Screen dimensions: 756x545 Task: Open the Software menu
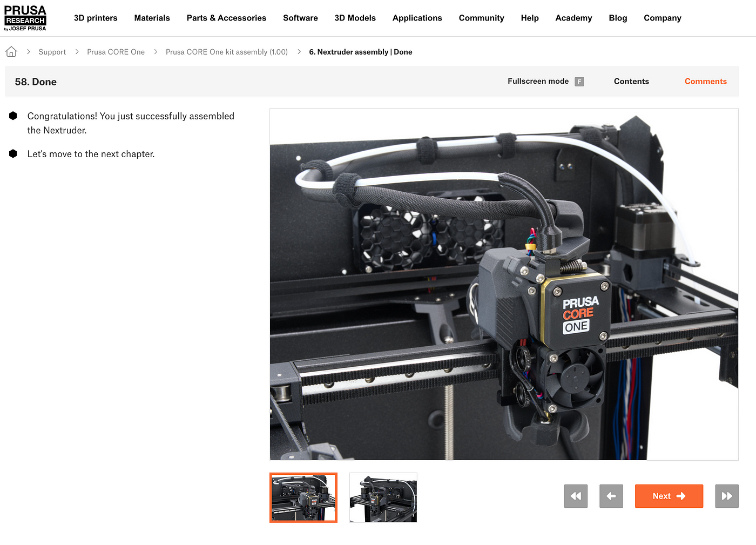click(300, 18)
